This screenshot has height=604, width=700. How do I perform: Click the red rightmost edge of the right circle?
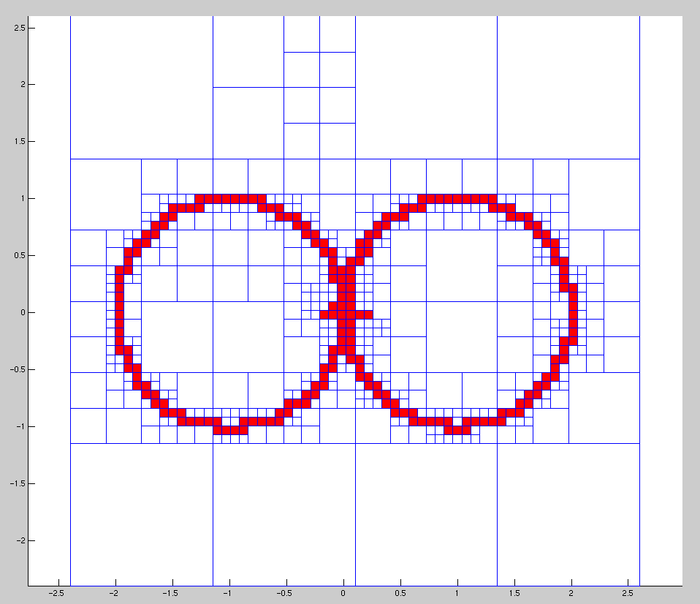574,313
